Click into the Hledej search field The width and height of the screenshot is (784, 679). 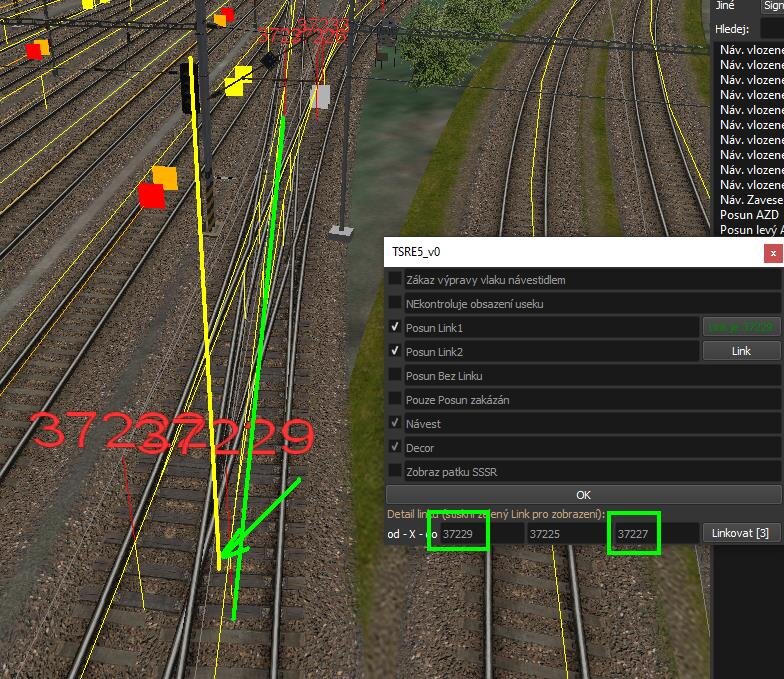[x=771, y=29]
